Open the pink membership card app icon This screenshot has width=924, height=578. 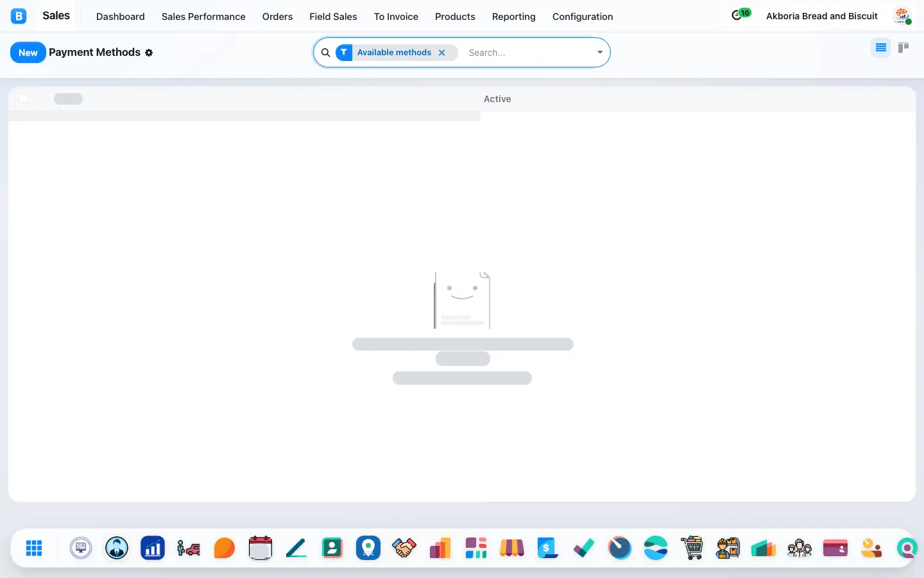pyautogui.click(x=835, y=548)
